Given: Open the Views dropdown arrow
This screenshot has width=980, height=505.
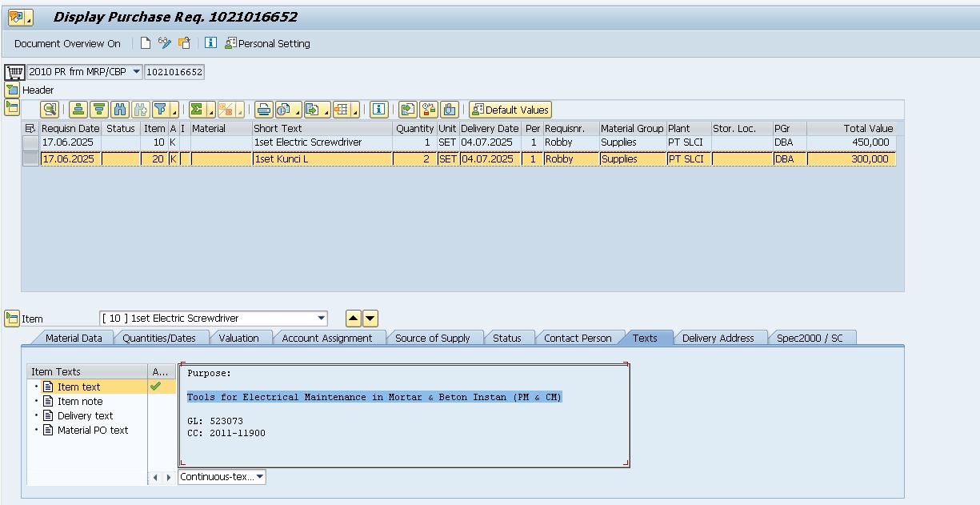Looking at the screenshot, I should (x=298, y=110).
